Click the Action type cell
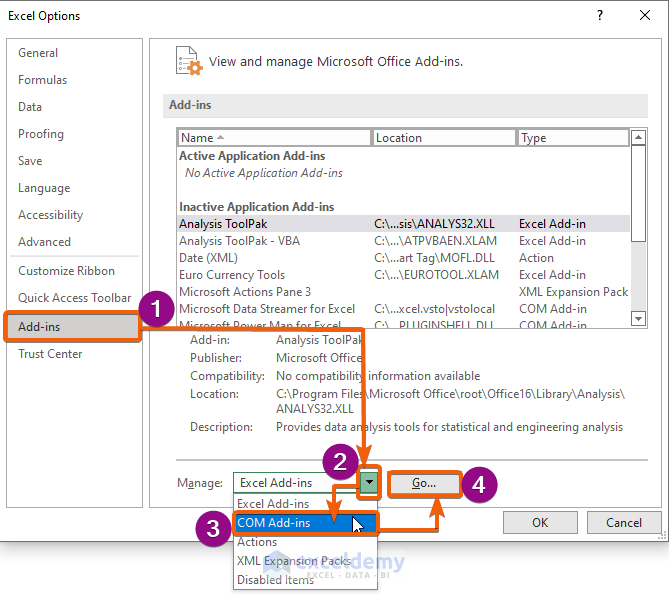This screenshot has height=597, width=669. [x=536, y=258]
